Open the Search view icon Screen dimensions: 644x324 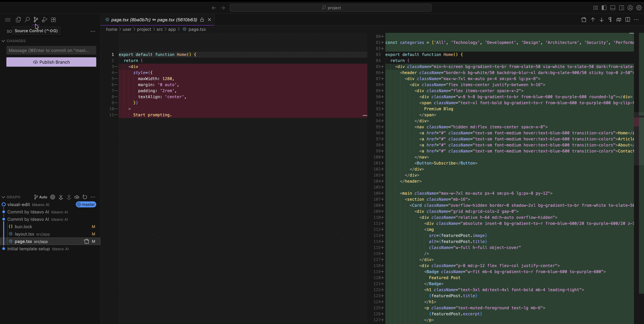tap(27, 19)
